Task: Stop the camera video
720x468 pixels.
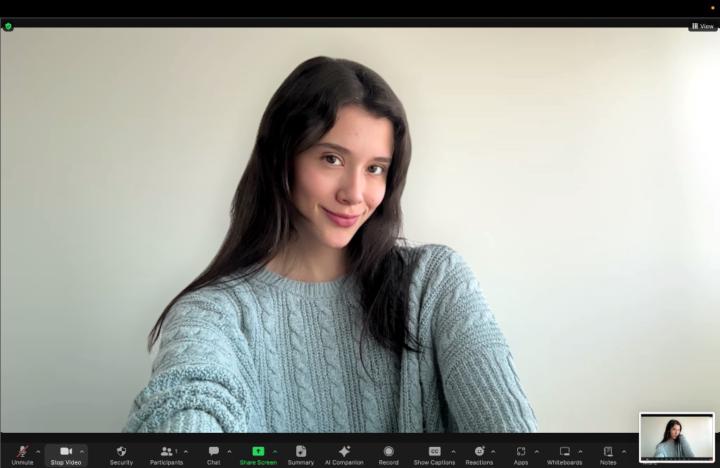Action: [66, 455]
